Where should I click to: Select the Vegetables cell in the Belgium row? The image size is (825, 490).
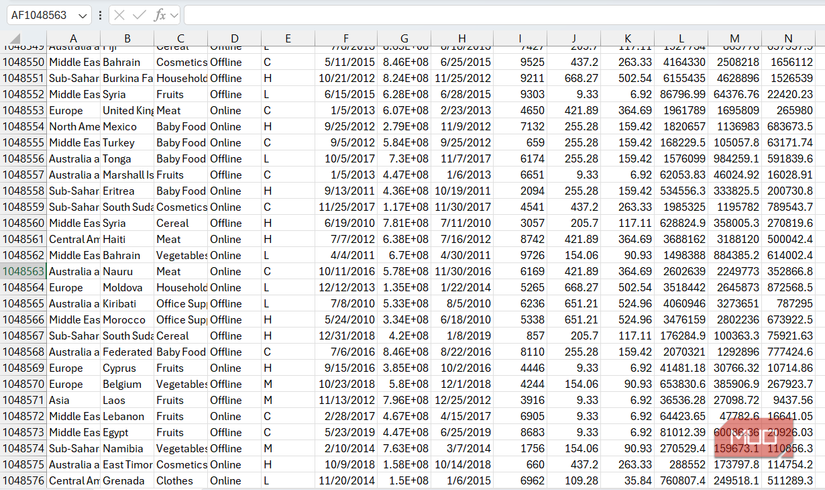tap(181, 384)
